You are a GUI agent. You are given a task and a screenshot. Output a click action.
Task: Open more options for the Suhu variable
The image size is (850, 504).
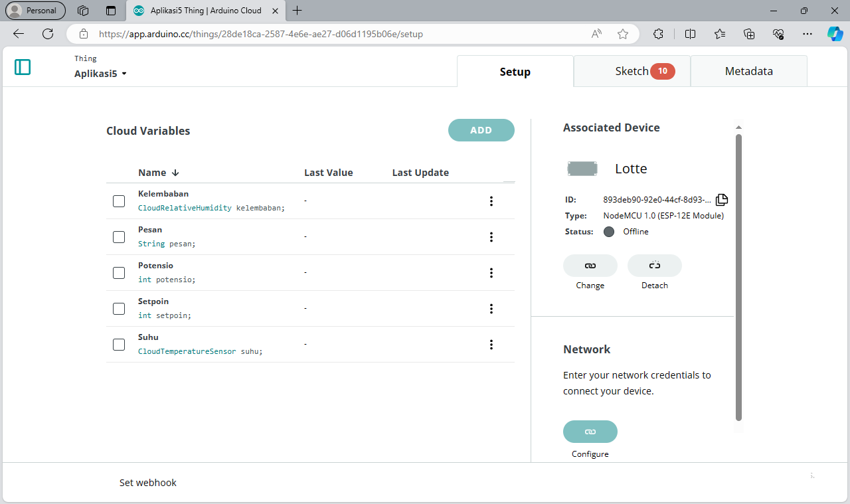coord(491,345)
